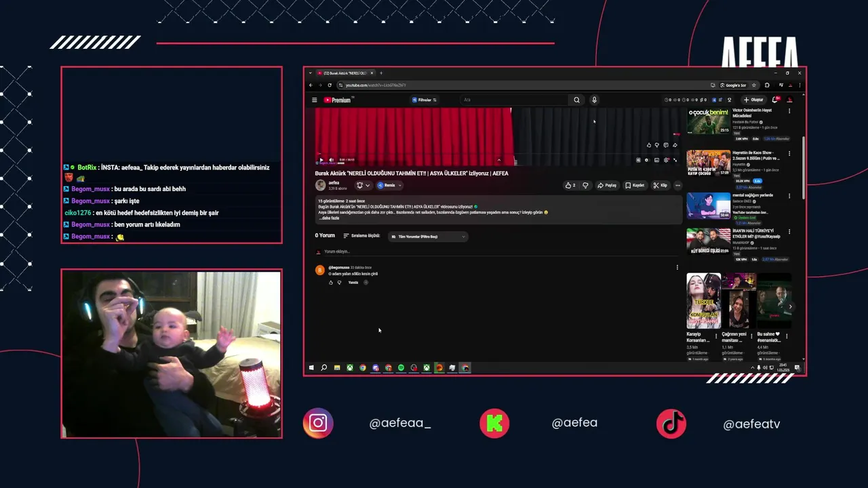This screenshot has height=488, width=868.
Task: Play the video in the player
Action: click(x=321, y=160)
